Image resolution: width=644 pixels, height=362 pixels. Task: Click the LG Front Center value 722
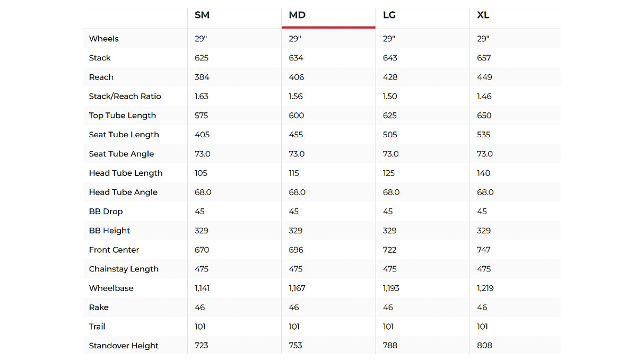[x=390, y=250]
